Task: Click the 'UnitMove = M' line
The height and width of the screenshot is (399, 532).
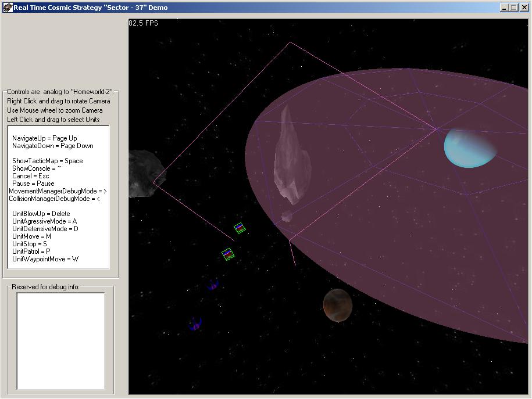Action: (x=31, y=236)
